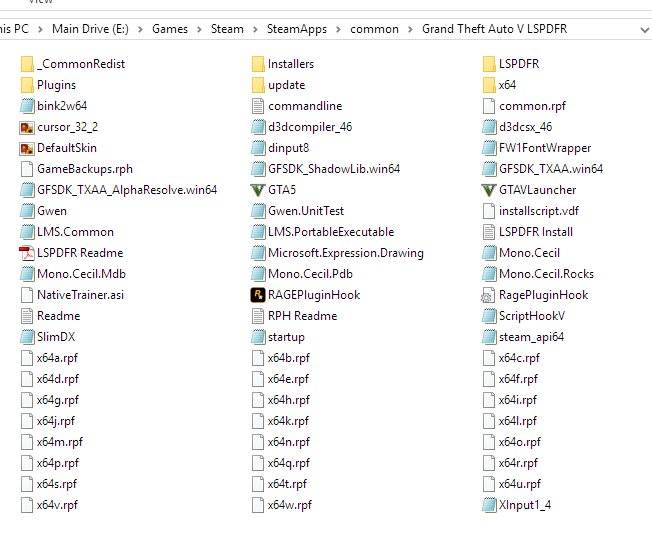Select the ScriptHookV DLL icon

point(489,316)
